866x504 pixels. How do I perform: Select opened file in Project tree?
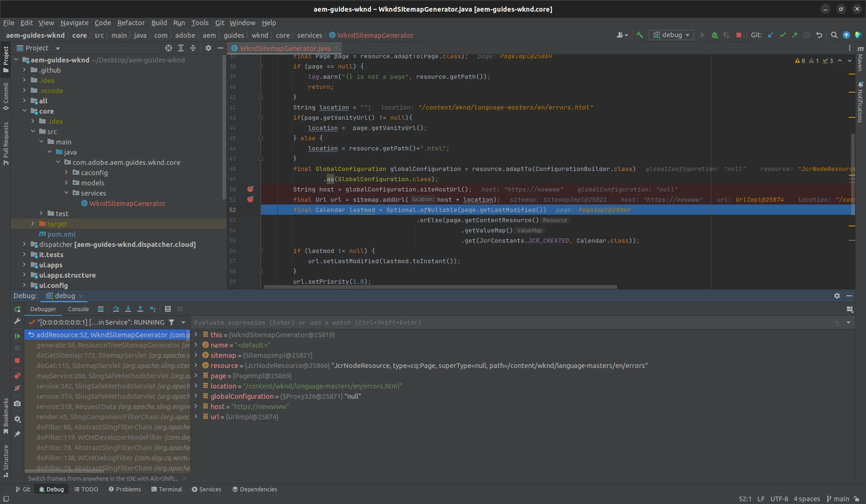pyautogui.click(x=169, y=48)
